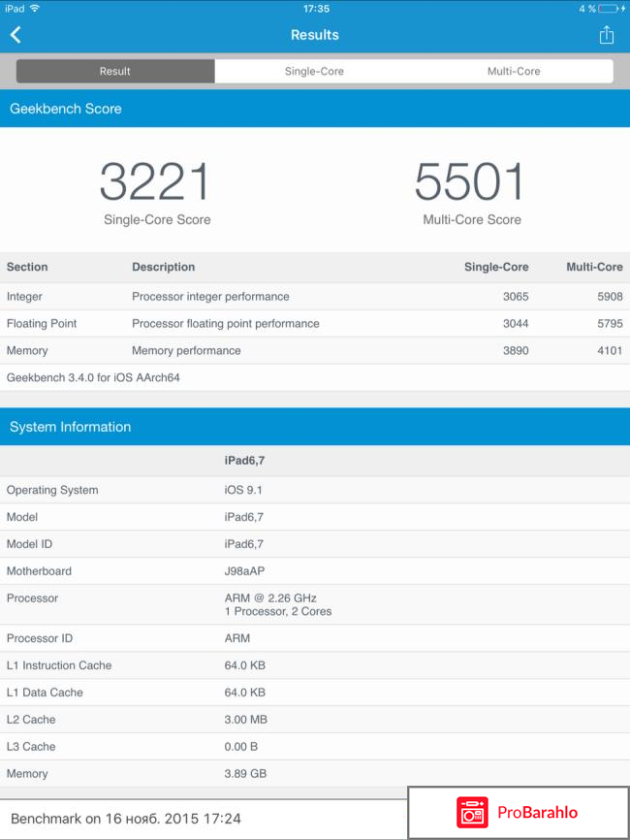The height and width of the screenshot is (840, 630).
Task: Tap the Operating System iOS 9.1 row
Action: 314,490
